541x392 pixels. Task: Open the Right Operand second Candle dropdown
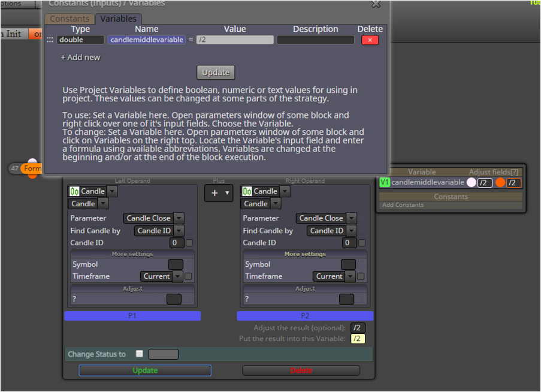pos(276,204)
